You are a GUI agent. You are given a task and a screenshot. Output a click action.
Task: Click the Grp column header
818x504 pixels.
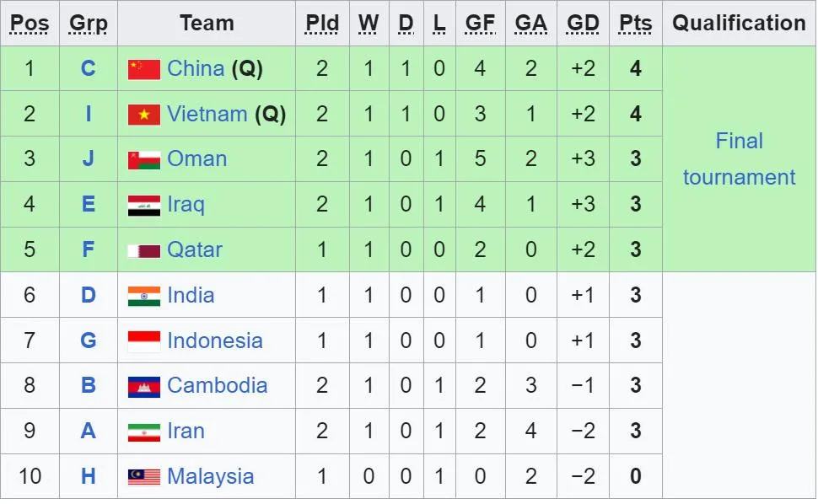(89, 23)
